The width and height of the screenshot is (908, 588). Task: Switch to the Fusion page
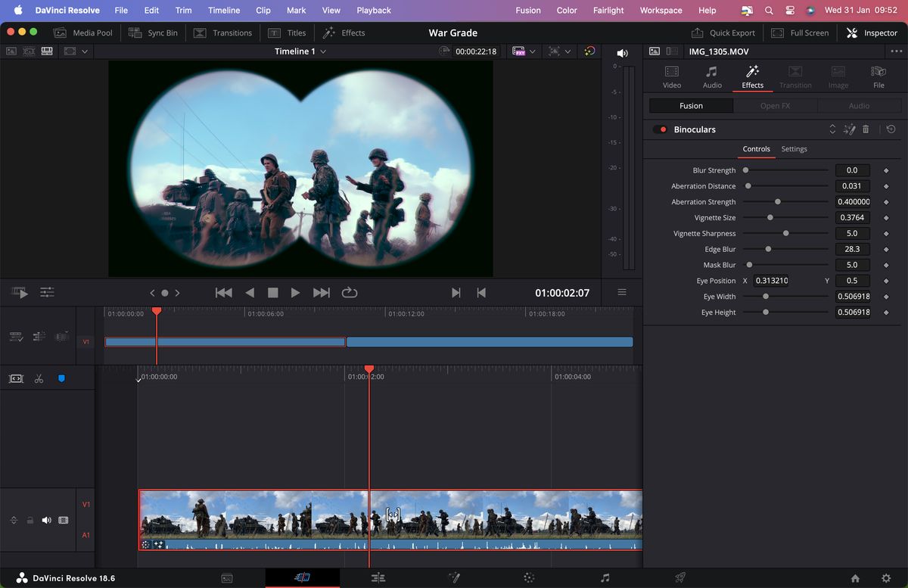tap(454, 577)
